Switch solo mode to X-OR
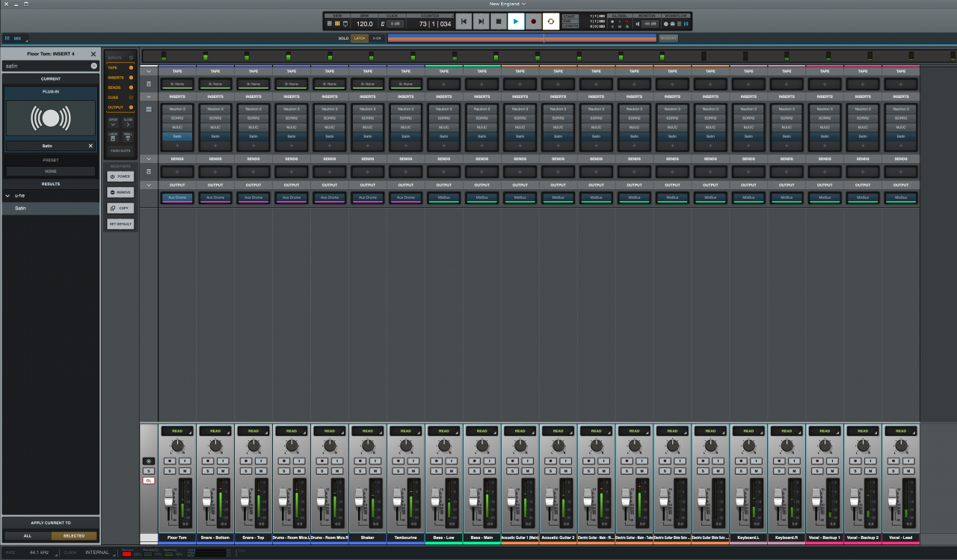Screen dimensions: 957x560 pyautogui.click(x=377, y=38)
